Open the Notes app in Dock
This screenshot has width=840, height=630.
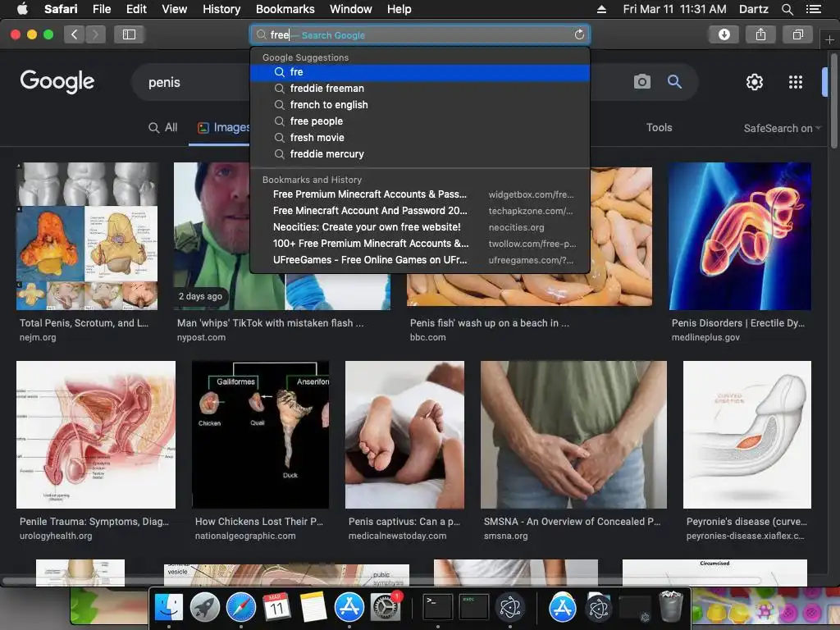coord(313,608)
